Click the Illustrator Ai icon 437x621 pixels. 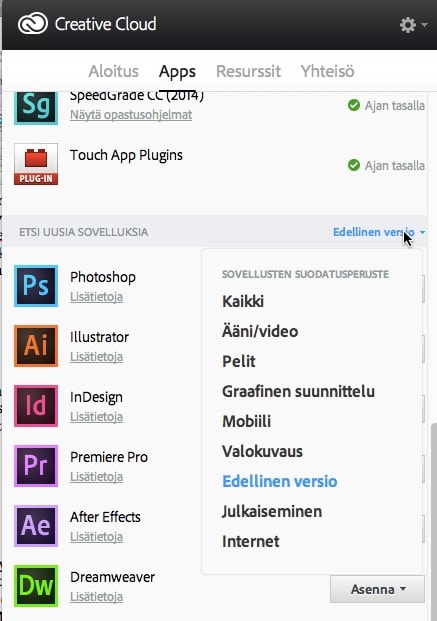[36, 346]
